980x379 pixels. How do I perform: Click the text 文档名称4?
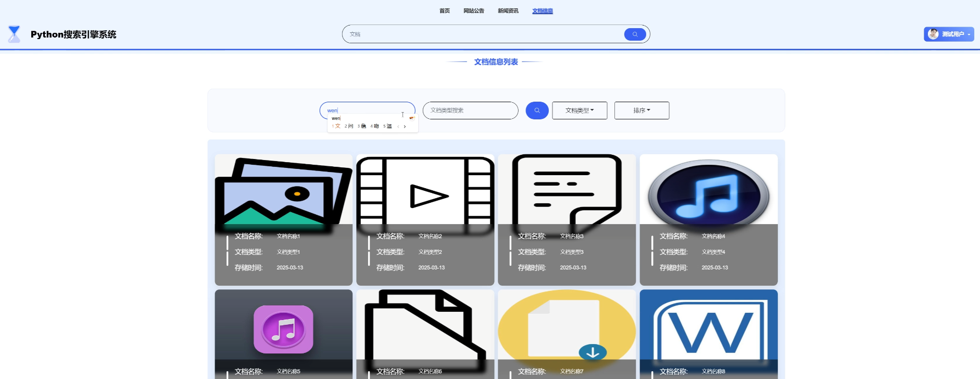(713, 237)
